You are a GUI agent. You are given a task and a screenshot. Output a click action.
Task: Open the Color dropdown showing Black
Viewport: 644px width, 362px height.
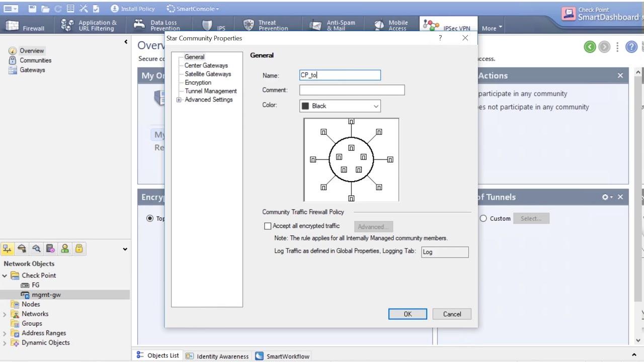click(340, 106)
